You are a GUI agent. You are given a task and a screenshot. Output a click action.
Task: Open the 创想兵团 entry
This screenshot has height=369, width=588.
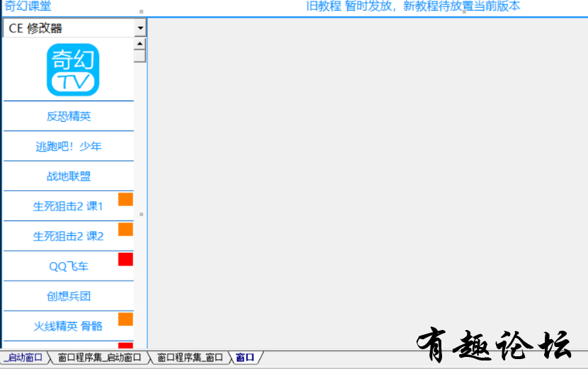69,296
